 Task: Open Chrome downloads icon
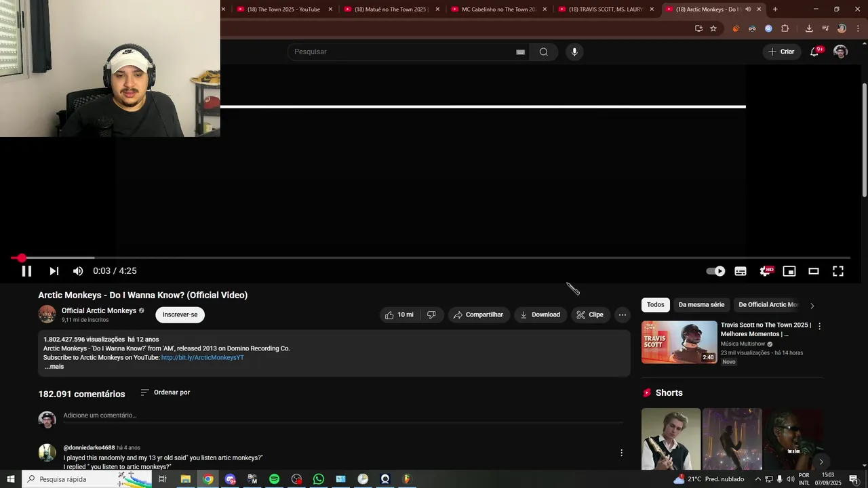(x=809, y=28)
